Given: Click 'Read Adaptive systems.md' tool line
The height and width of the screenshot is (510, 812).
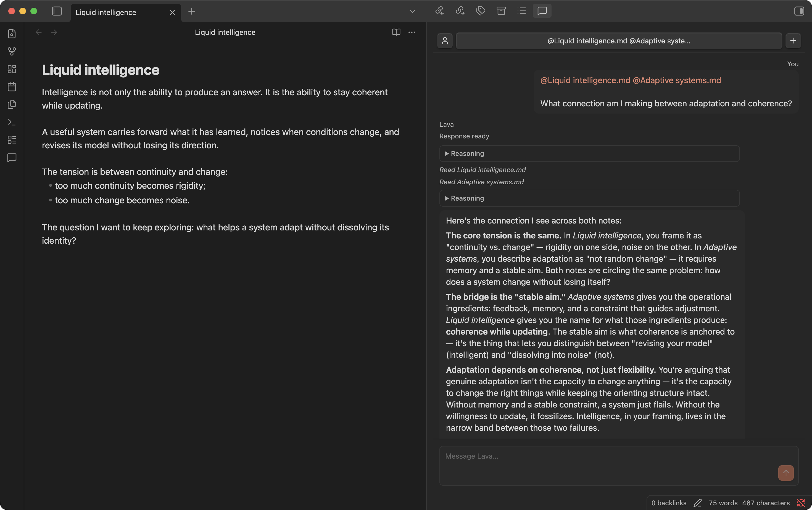Looking at the screenshot, I should coord(481,182).
